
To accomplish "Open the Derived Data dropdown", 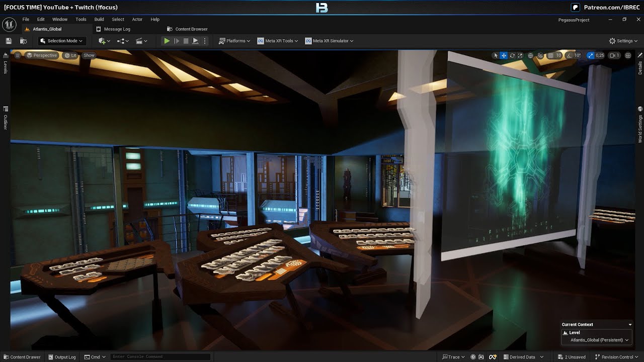I will click(x=524, y=357).
